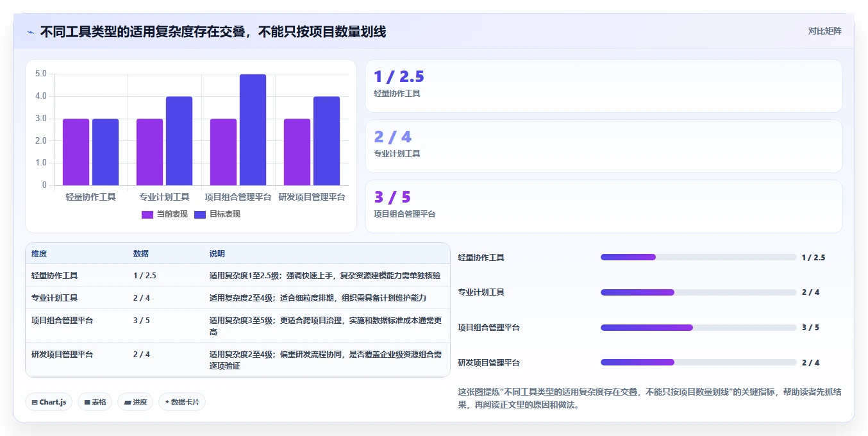Click 适用复杂度1至2.5级 description cell
The image size is (868, 436).
point(325,276)
